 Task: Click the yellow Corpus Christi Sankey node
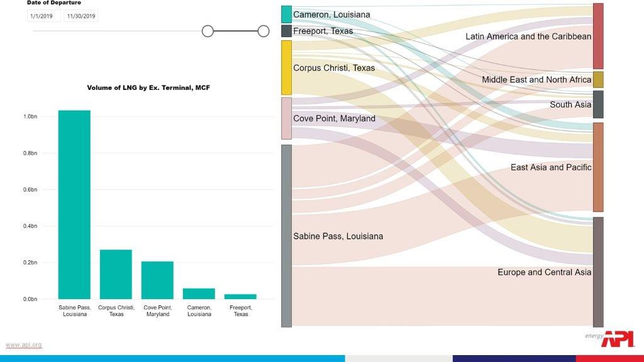[286, 67]
